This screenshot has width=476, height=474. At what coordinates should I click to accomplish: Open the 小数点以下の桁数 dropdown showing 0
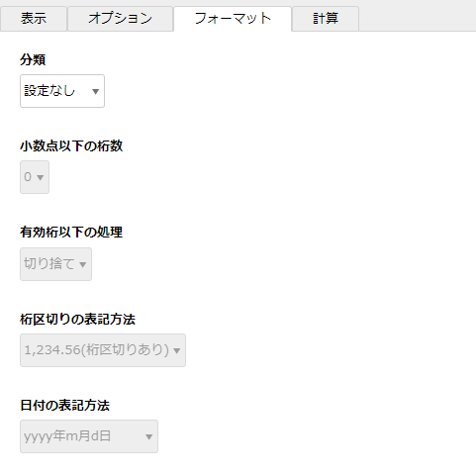[x=35, y=177]
